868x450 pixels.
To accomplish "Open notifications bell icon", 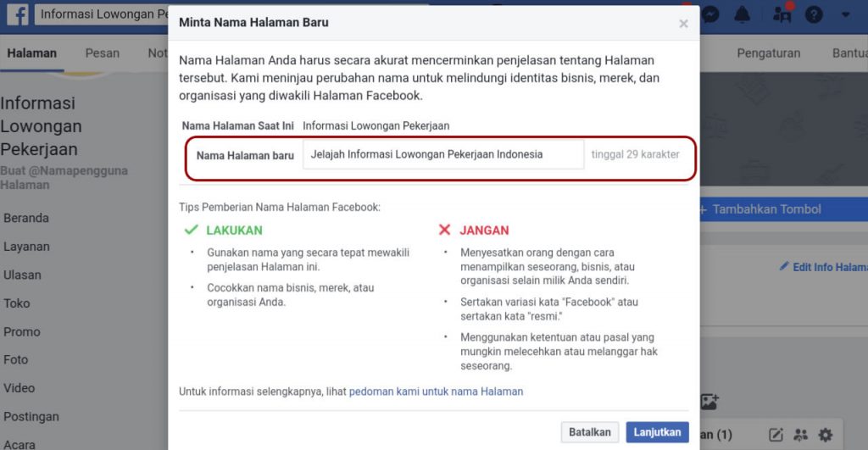I will point(742,15).
